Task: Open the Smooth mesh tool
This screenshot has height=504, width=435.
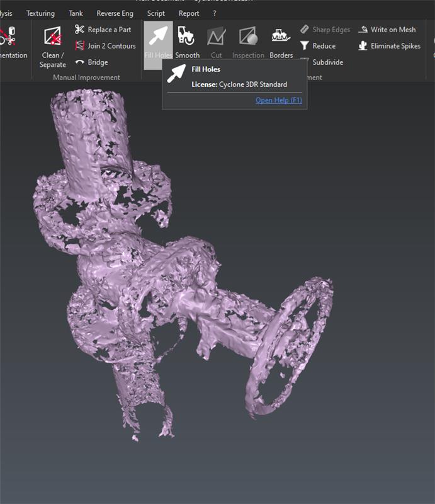Action: 187,42
